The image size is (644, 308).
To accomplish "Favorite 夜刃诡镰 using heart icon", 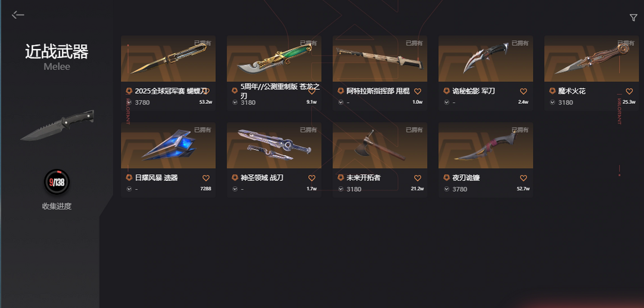I will tap(524, 178).
